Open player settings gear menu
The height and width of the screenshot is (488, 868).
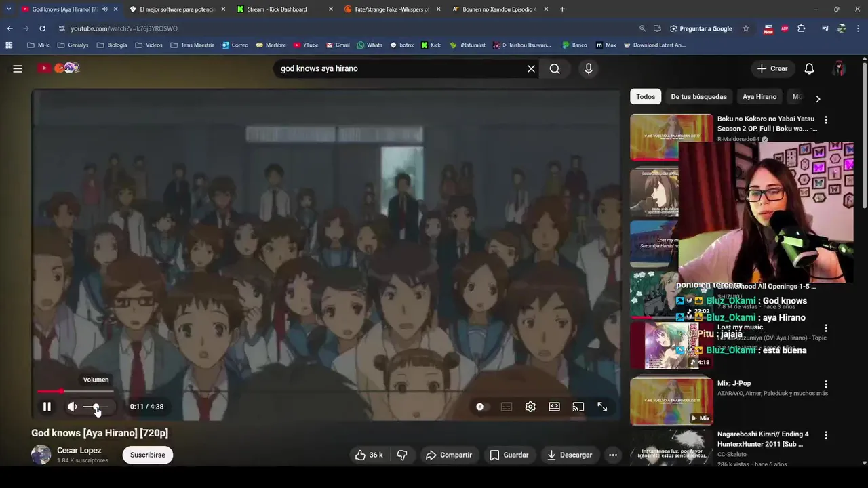530,407
